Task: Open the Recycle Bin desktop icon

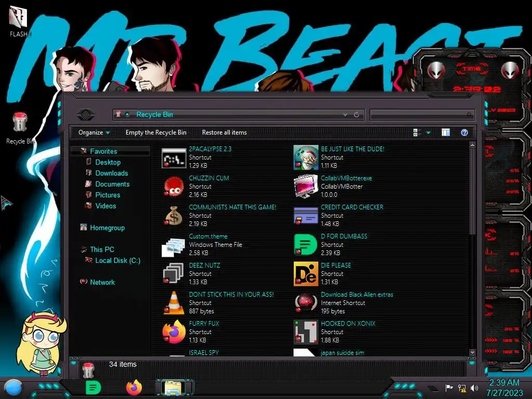Action: tap(20, 128)
